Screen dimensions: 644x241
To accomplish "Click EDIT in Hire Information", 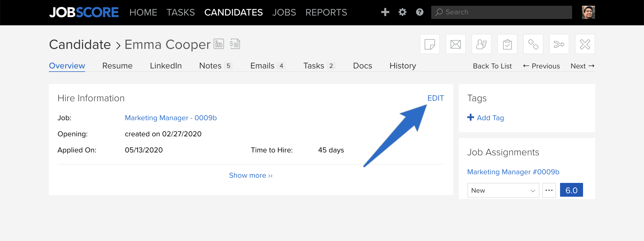I will tap(436, 98).
